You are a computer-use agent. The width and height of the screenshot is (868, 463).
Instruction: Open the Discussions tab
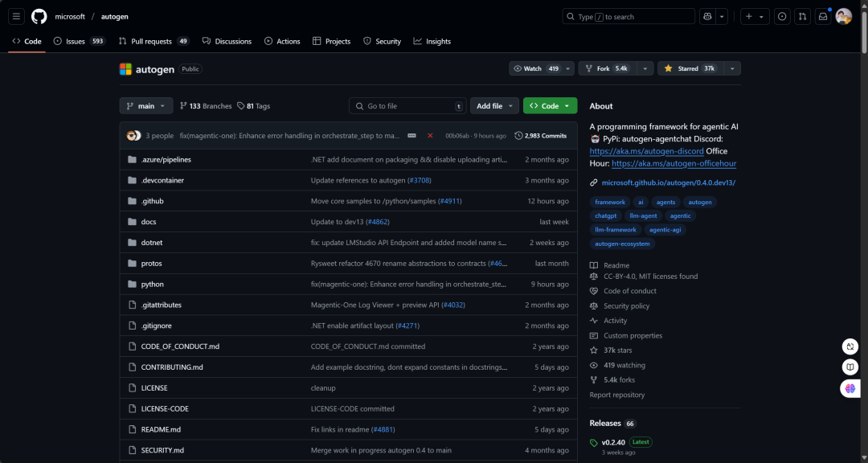pos(227,42)
